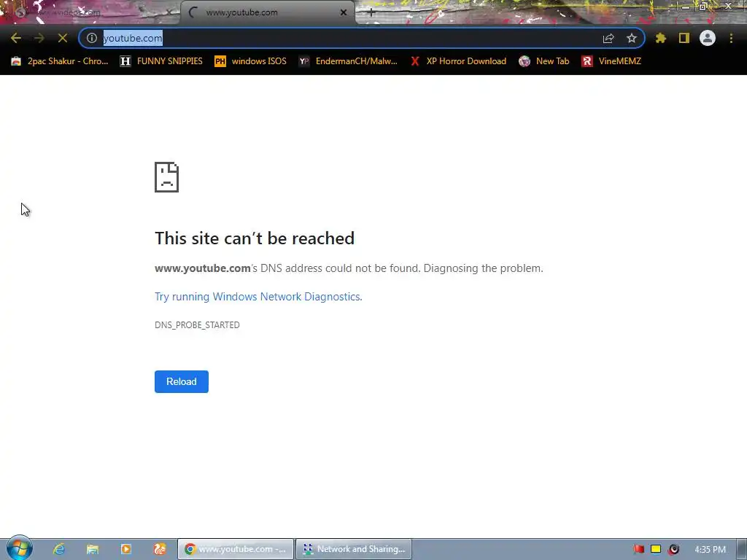Image resolution: width=747 pixels, height=560 pixels.
Task: Click the browser back arrow
Action: click(16, 38)
